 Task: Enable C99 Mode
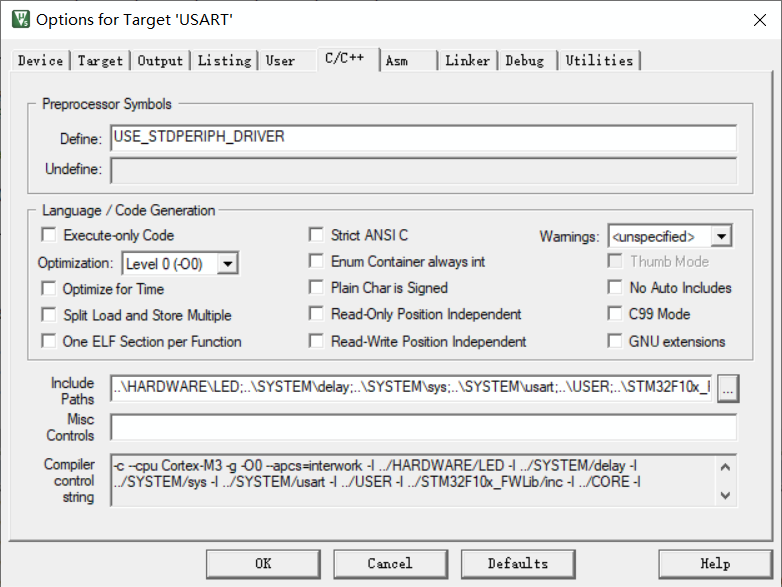[615, 314]
